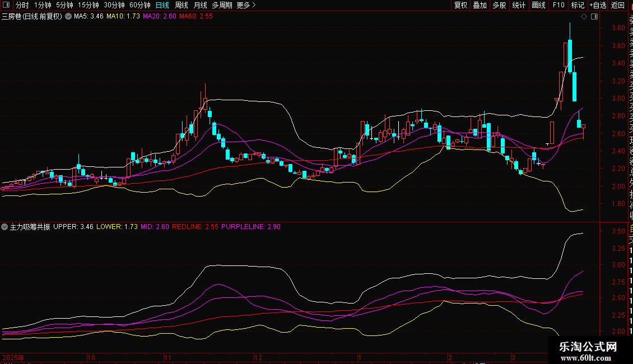The image size is (633, 364).
Task: Open the 主力吸筹共振 indicator dropdown arrow
Action: click(5, 227)
